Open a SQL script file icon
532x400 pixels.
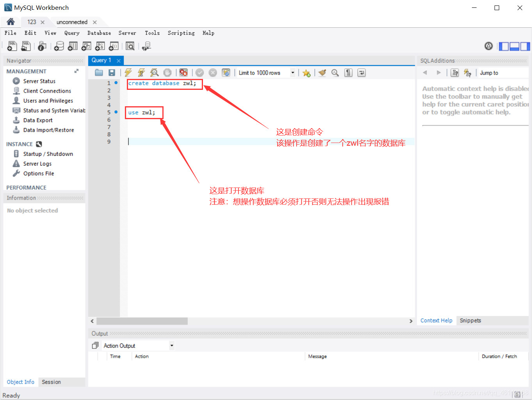(26, 46)
